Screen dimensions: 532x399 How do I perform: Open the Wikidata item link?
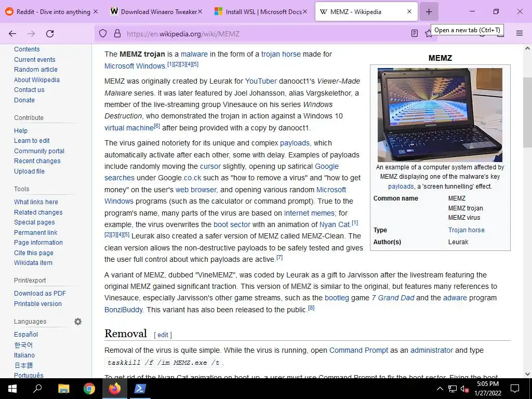point(33,262)
